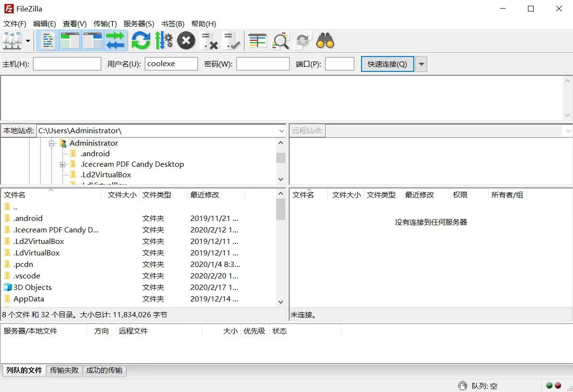Focus the 主机(H) host input field
The width and height of the screenshot is (573, 392).
point(67,64)
